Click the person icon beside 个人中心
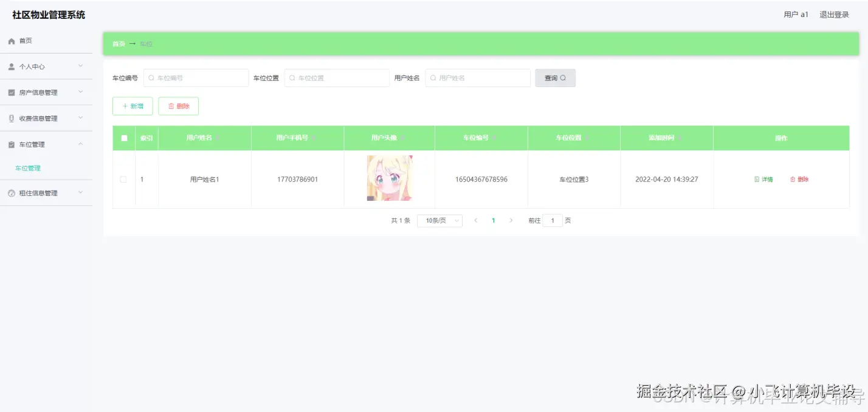 [11, 67]
